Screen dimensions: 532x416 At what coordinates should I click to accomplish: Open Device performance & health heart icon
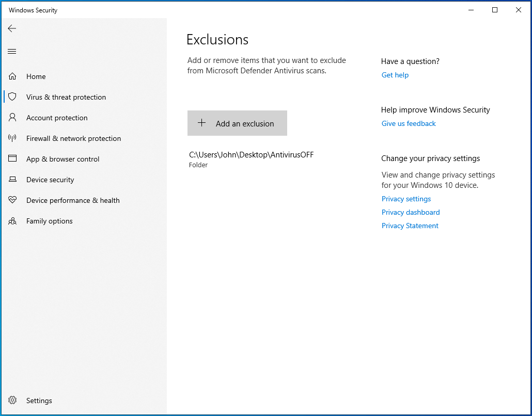click(12, 200)
